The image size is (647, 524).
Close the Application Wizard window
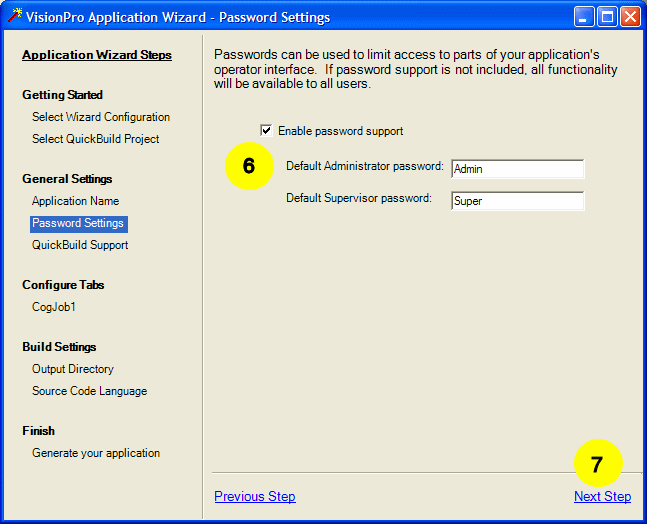point(630,17)
